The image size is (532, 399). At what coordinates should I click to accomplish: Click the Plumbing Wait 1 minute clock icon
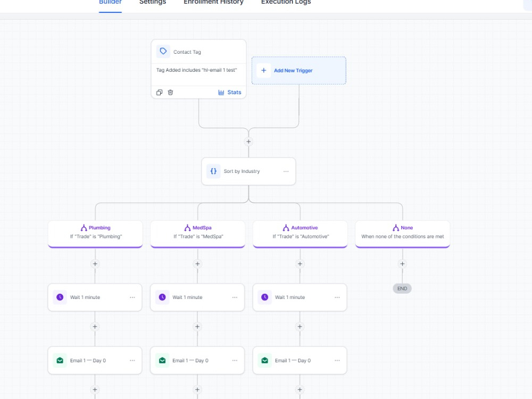pos(60,297)
